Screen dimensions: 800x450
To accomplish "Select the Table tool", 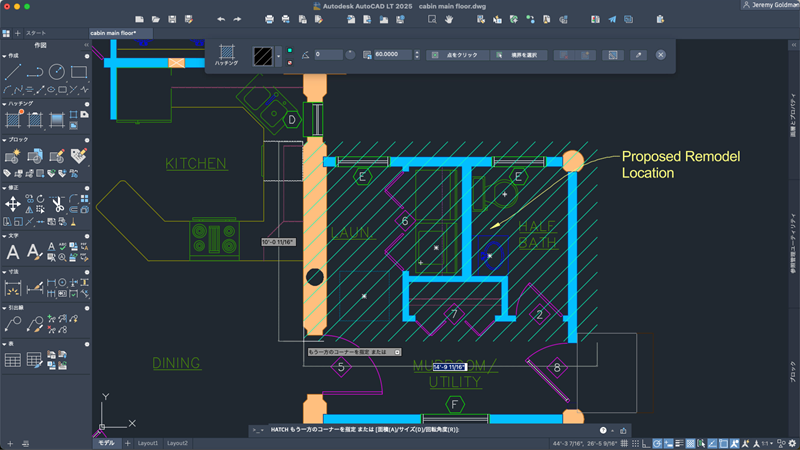I will (x=13, y=360).
